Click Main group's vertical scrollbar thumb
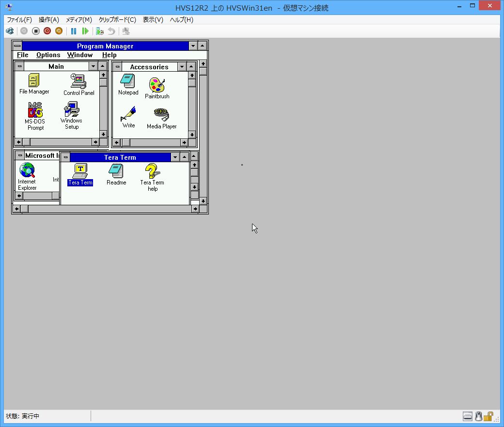The height and width of the screenshot is (427, 504). (x=103, y=83)
